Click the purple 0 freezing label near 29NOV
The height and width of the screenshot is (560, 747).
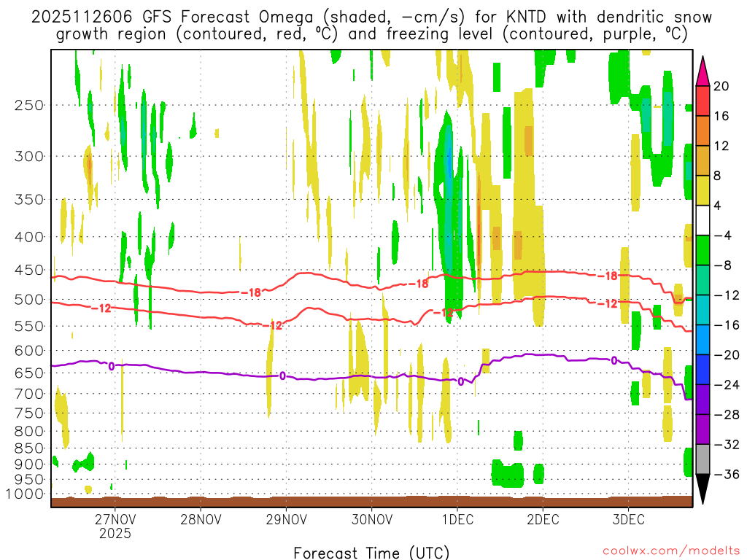pyautogui.click(x=282, y=376)
